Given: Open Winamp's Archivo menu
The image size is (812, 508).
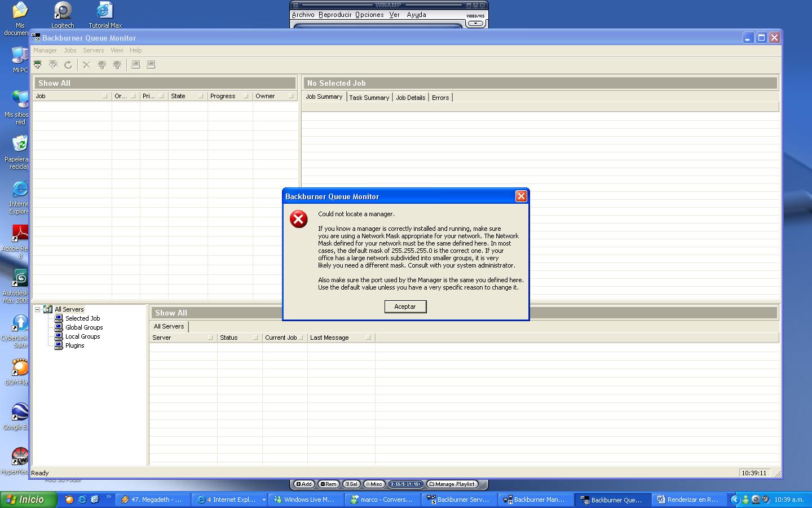Looking at the screenshot, I should [x=303, y=15].
